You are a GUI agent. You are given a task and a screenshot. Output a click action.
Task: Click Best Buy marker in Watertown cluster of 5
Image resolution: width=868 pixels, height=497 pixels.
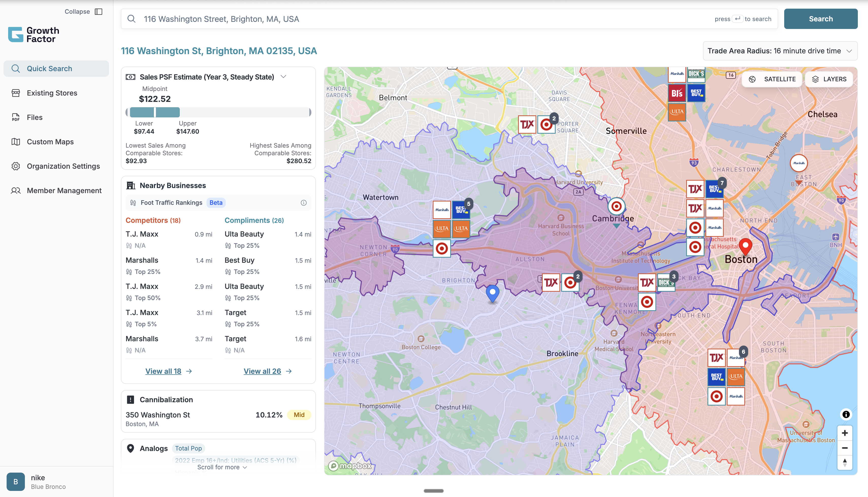(461, 210)
